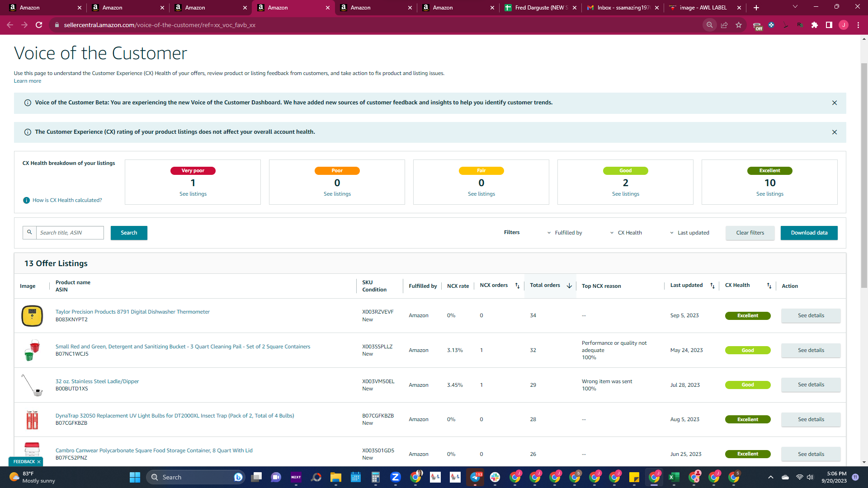Click the browser address bar URL
The height and width of the screenshot is (488, 868).
(x=160, y=25)
